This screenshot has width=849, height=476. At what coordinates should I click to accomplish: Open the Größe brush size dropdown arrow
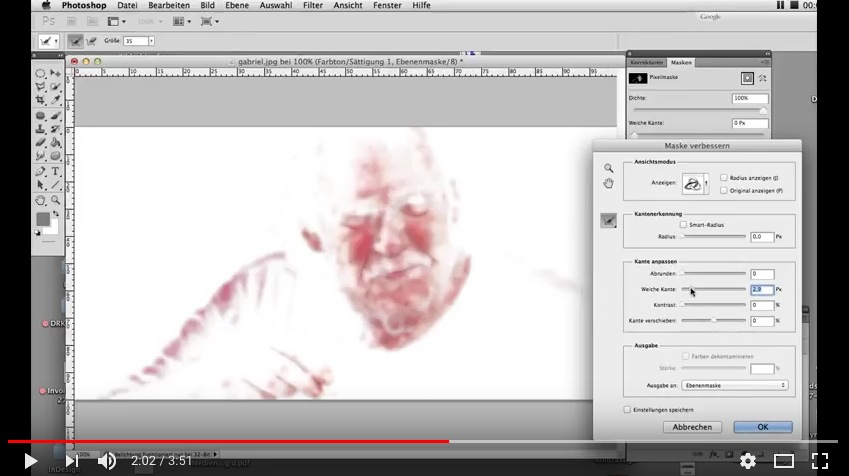point(151,41)
